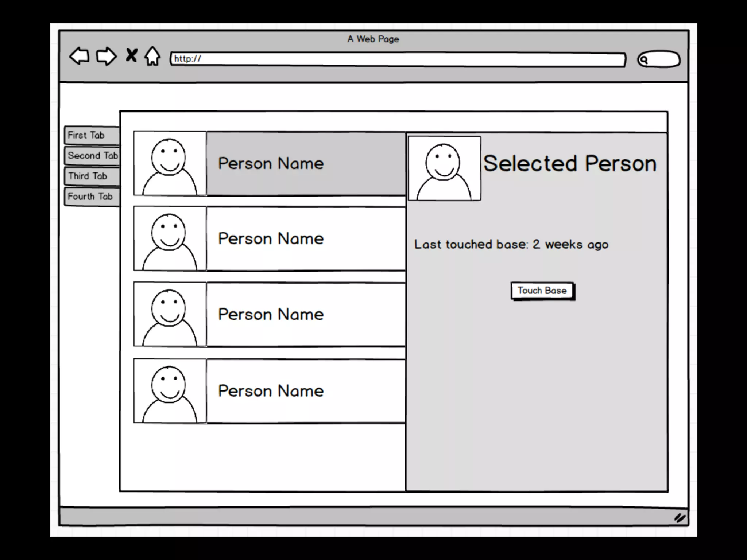Image resolution: width=747 pixels, height=560 pixels.
Task: Click the browser forward arrow icon
Action: 106,56
